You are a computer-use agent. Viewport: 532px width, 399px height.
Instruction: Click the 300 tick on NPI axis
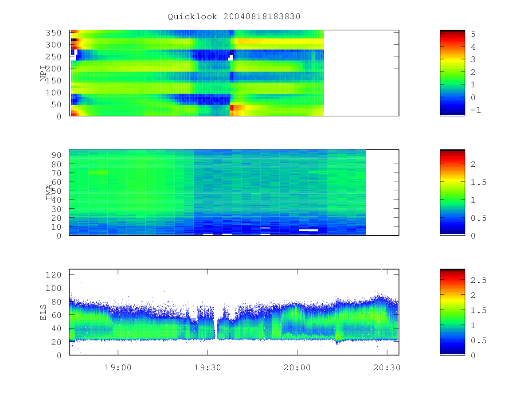55,45
